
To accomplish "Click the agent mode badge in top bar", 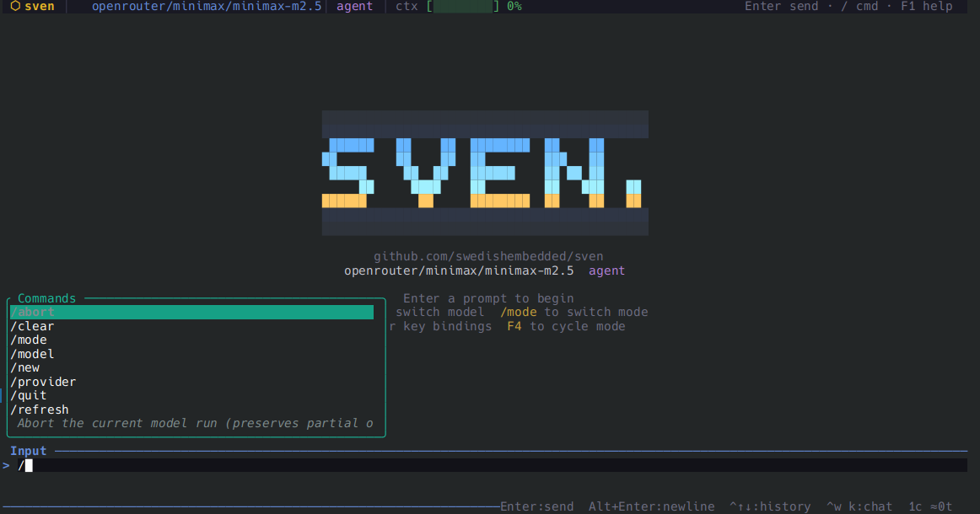I will [354, 7].
